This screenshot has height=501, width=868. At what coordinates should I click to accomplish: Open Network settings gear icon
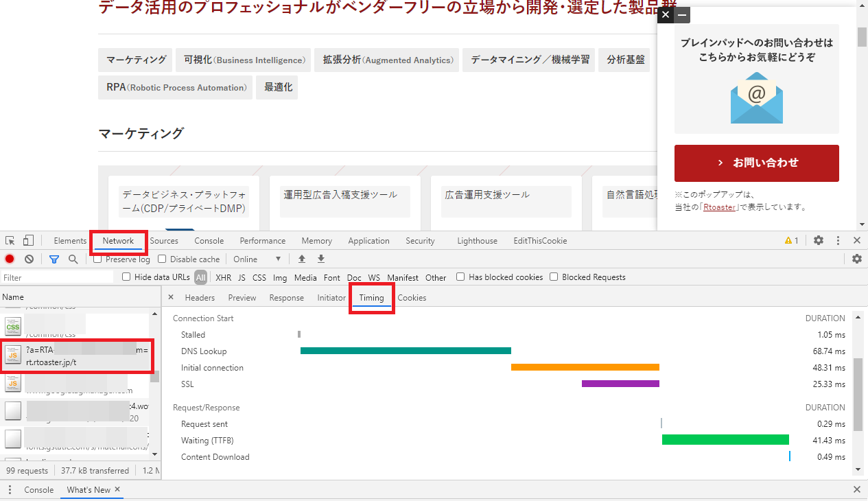(856, 259)
